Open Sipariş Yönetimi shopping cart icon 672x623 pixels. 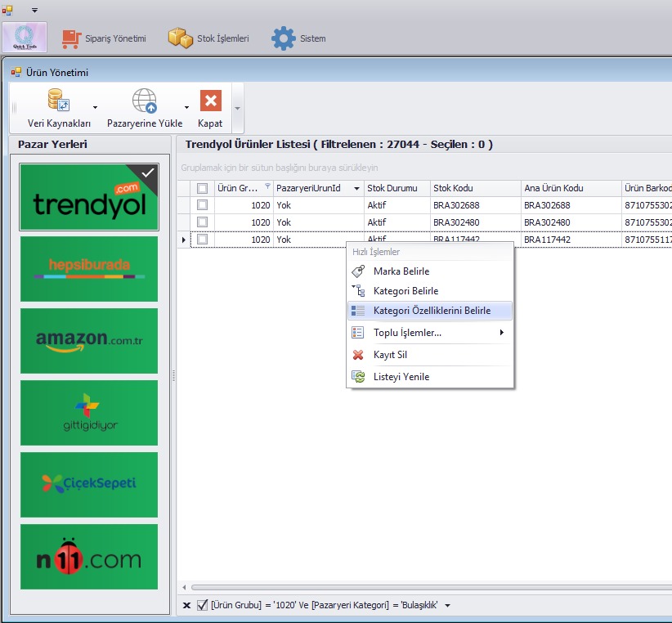[71, 39]
